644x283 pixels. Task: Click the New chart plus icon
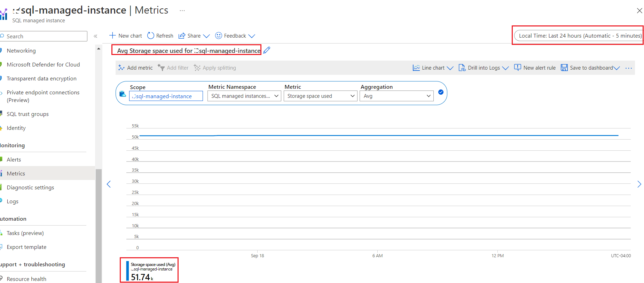(x=112, y=36)
